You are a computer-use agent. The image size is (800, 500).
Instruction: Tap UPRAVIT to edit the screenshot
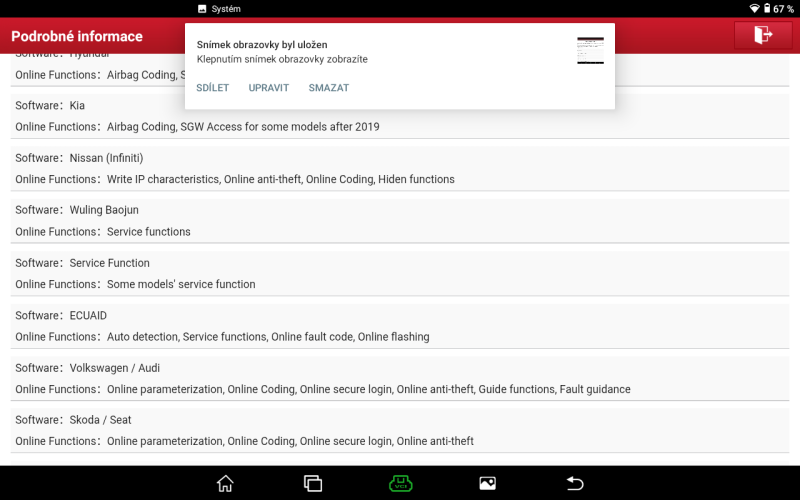click(269, 88)
